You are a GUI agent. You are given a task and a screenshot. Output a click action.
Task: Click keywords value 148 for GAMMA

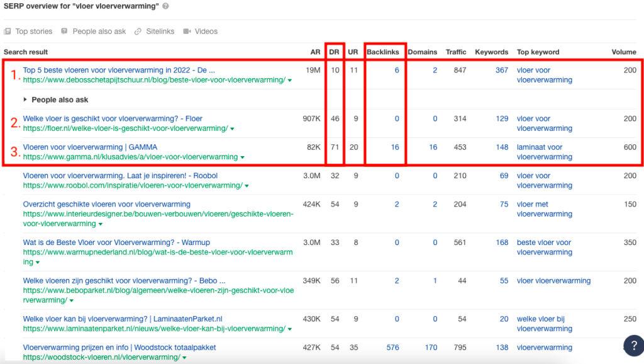click(x=502, y=147)
